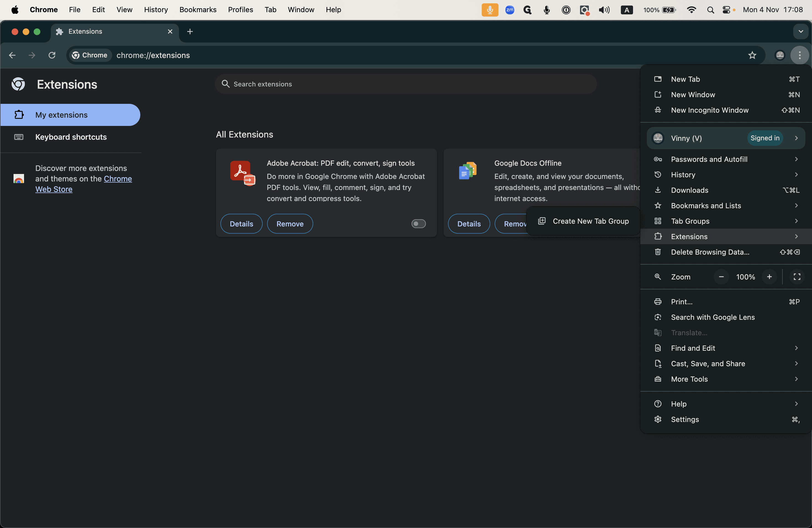
Task: Open Details for Google Docs Offline
Action: [469, 224]
